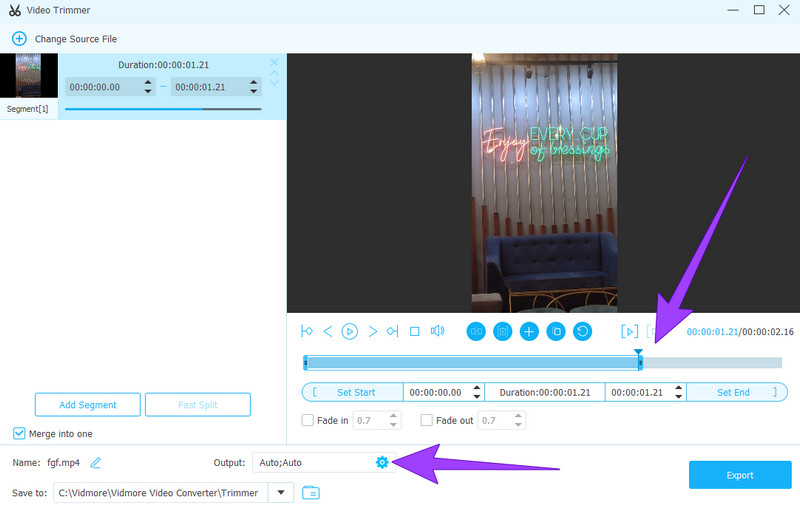Viewport: 800px width, 506px height.
Task: Jump playback to the segment end
Action: 392,332
